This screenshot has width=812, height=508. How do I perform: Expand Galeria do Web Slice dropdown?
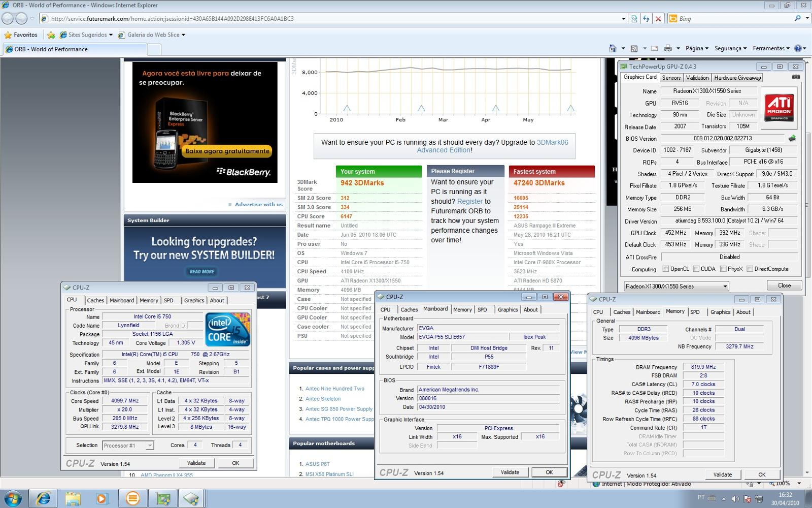[183, 35]
